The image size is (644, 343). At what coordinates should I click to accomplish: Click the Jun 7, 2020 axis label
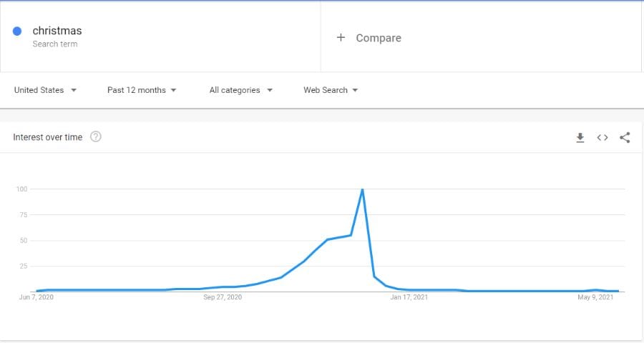click(36, 297)
